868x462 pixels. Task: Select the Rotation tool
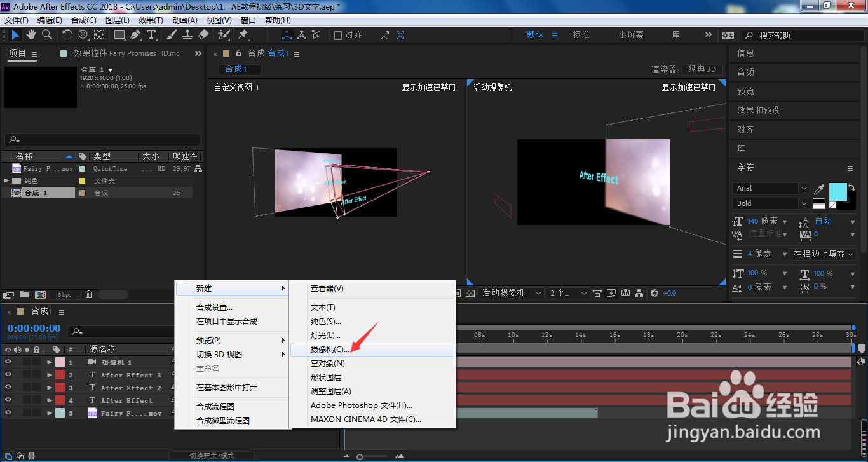click(x=67, y=35)
